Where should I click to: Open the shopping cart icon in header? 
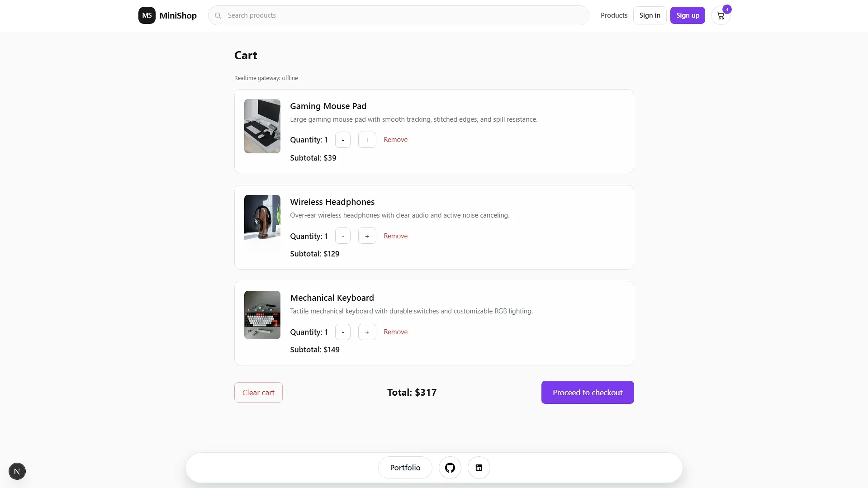point(721,16)
